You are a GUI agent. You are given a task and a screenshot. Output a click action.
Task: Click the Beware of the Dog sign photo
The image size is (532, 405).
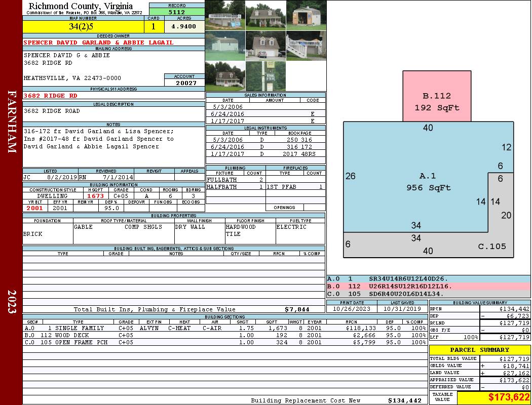click(x=265, y=76)
